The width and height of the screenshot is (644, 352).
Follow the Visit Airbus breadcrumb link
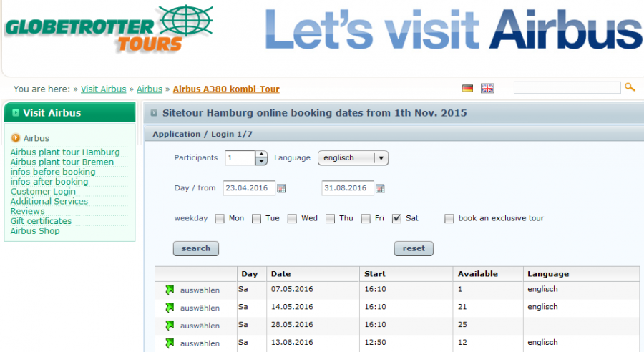103,89
